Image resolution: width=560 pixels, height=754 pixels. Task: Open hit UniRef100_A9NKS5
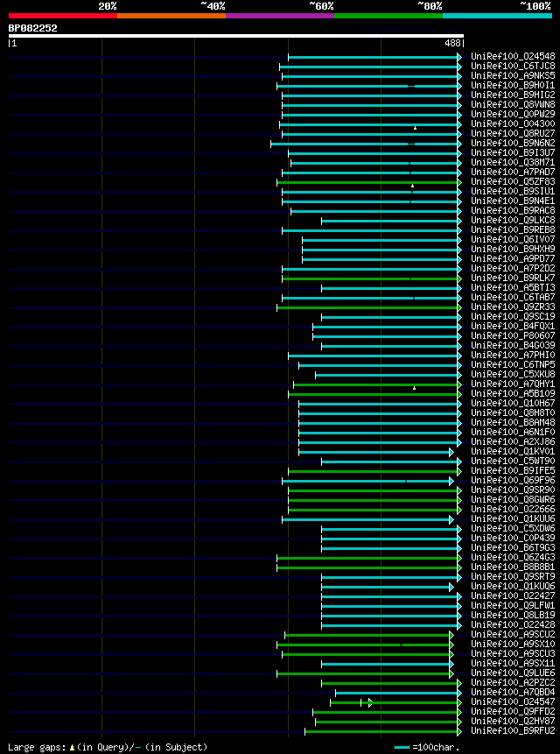(513, 76)
